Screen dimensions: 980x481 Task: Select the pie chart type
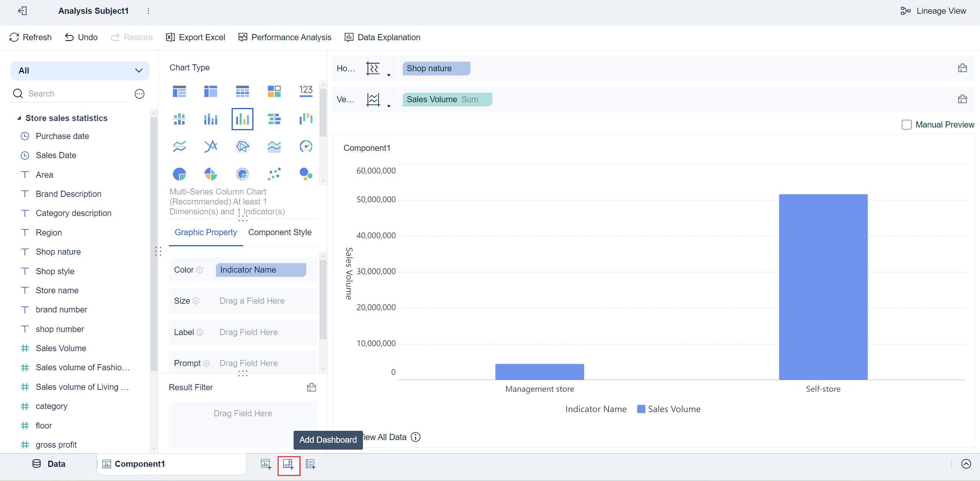[179, 174]
